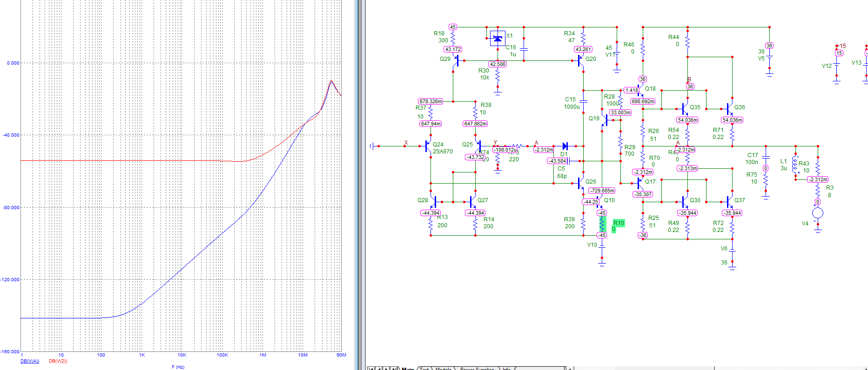Open the Text page tab
The image size is (868, 370).
(424, 369)
